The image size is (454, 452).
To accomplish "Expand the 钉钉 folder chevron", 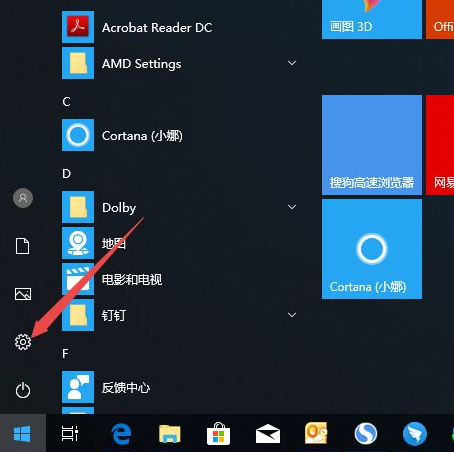I will click(x=292, y=315).
